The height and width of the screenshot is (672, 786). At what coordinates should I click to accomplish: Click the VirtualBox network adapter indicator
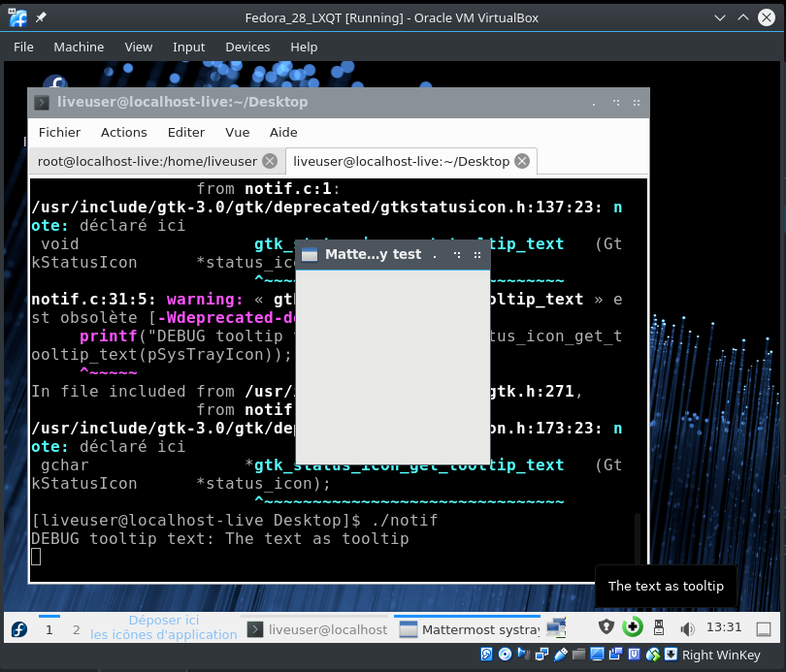541,654
